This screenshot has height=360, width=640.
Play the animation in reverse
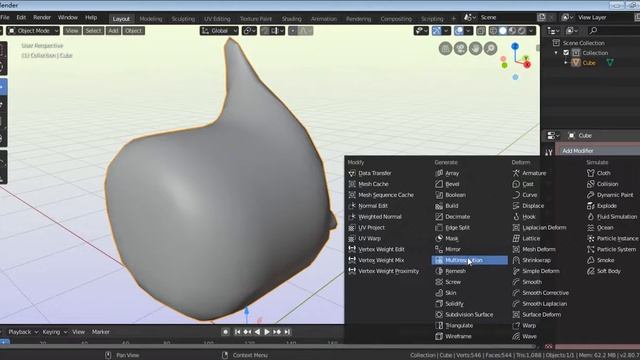point(257,332)
